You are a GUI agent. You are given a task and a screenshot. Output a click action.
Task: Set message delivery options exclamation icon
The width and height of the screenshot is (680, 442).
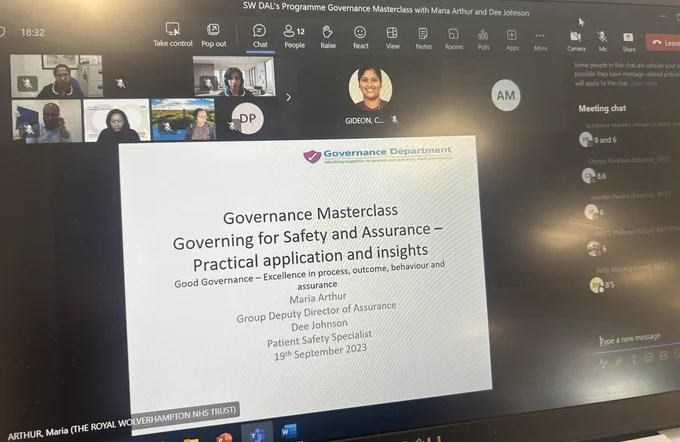click(634, 359)
